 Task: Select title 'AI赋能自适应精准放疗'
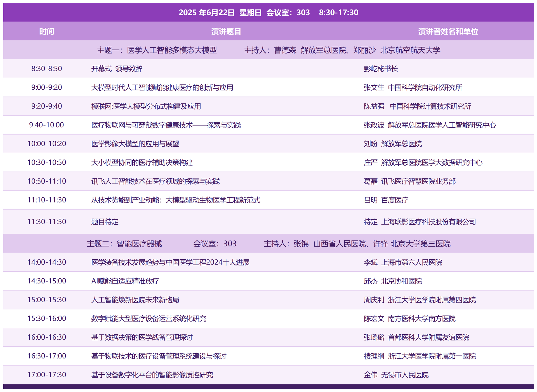point(125,281)
